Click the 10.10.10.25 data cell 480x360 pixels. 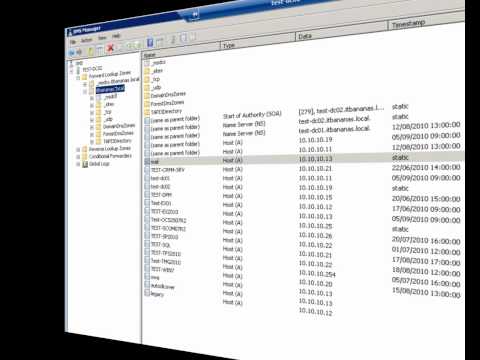[315, 226]
